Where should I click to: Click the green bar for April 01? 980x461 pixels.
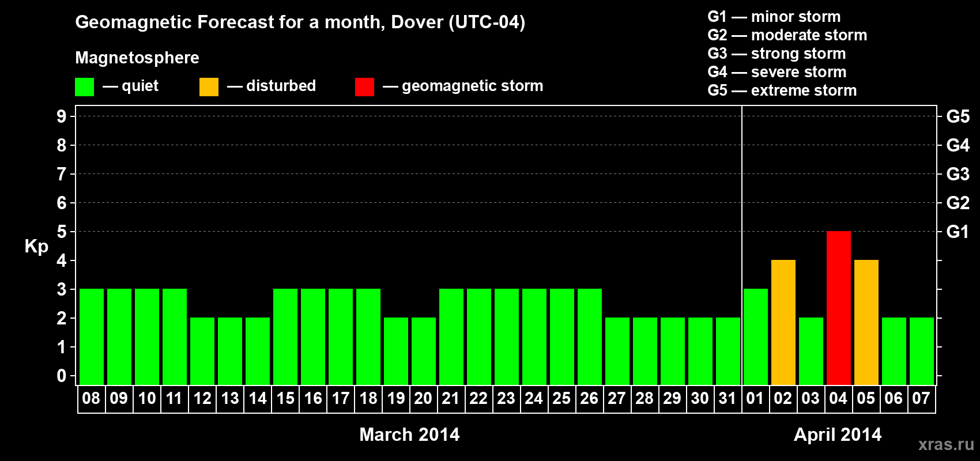click(x=756, y=337)
